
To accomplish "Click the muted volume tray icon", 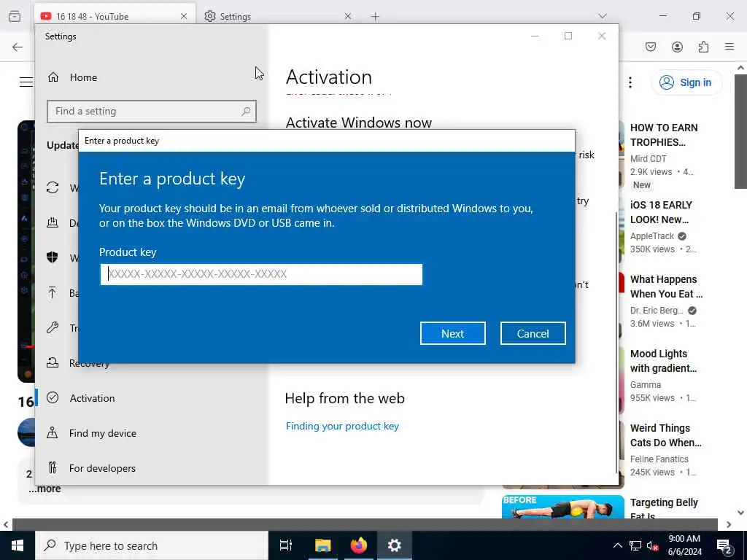I will click(653, 546).
